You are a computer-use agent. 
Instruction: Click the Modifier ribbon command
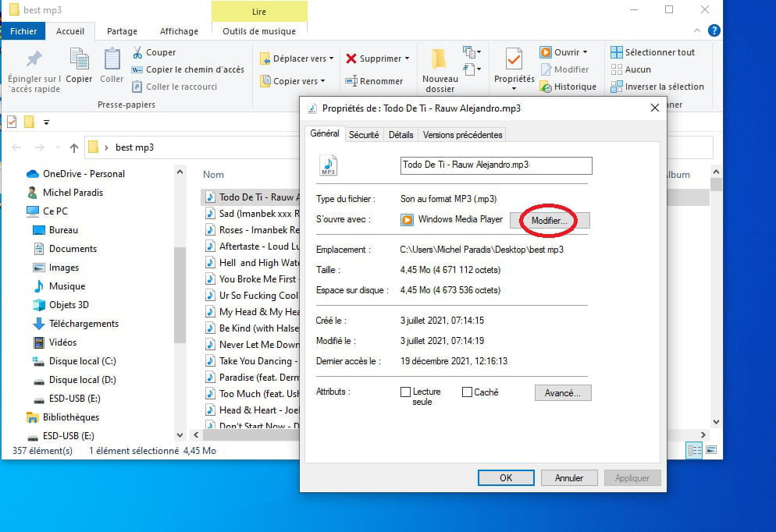point(564,69)
